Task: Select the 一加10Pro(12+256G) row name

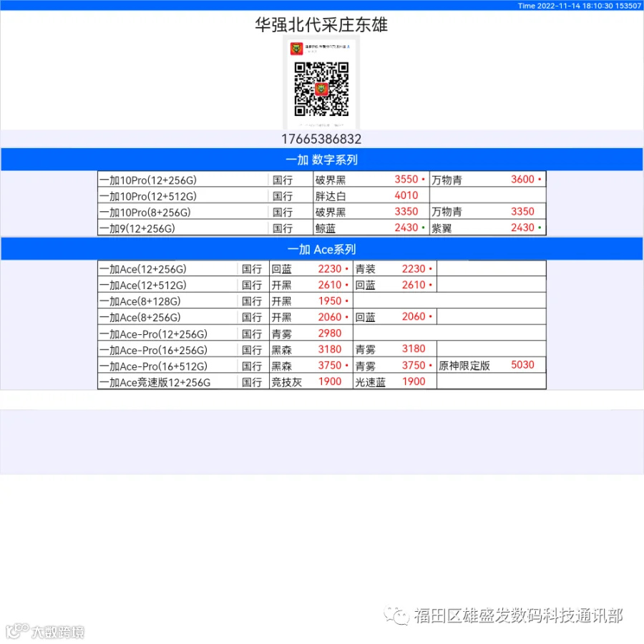Action: click(x=148, y=180)
